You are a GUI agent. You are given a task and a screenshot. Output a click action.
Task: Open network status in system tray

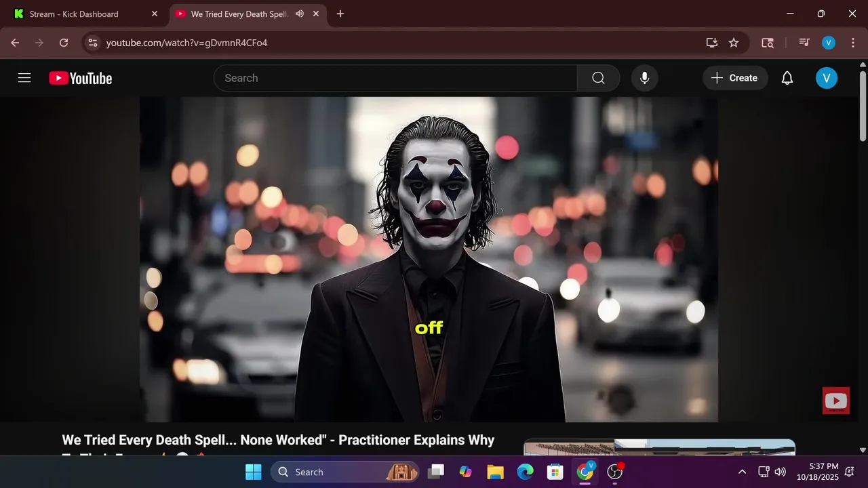click(x=764, y=472)
